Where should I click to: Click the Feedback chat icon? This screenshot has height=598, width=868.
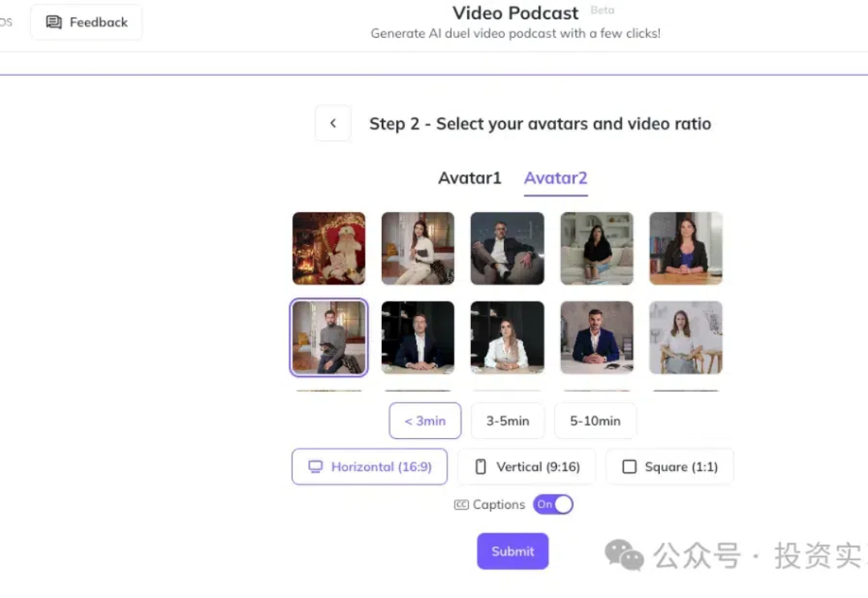point(54,23)
